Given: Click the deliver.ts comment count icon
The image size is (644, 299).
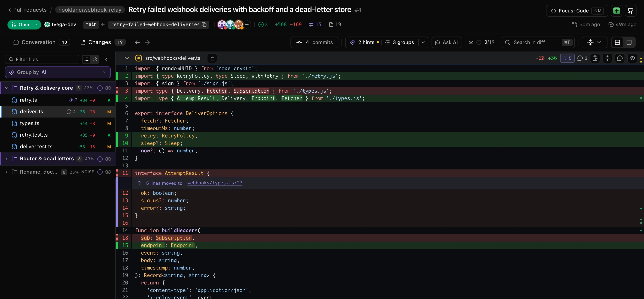Looking at the screenshot, I should pyautogui.click(x=69, y=112).
